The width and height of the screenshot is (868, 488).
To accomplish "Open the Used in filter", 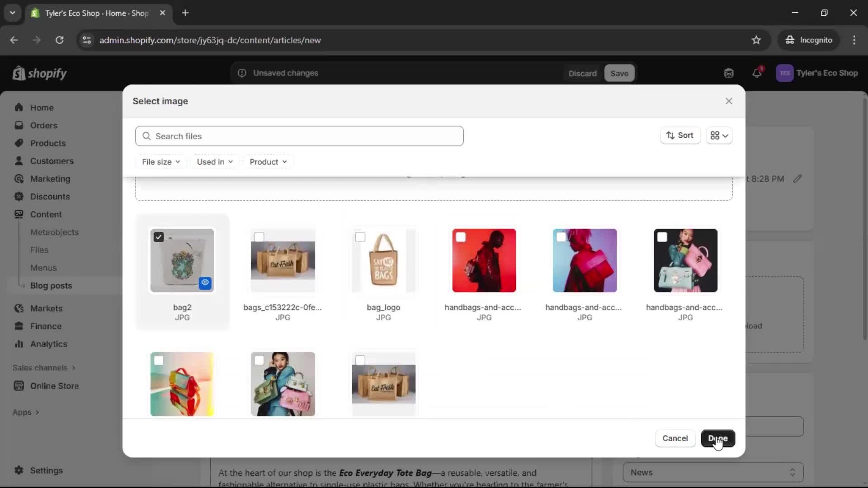I will pos(215,161).
